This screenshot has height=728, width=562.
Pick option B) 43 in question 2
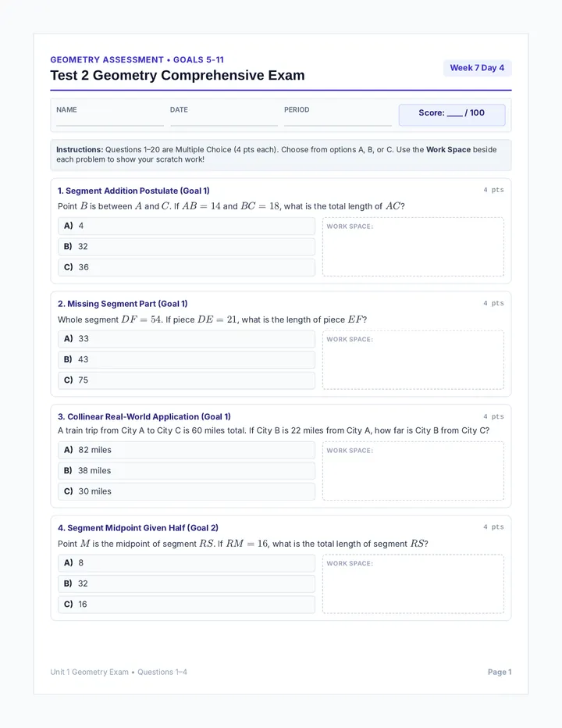point(186,360)
